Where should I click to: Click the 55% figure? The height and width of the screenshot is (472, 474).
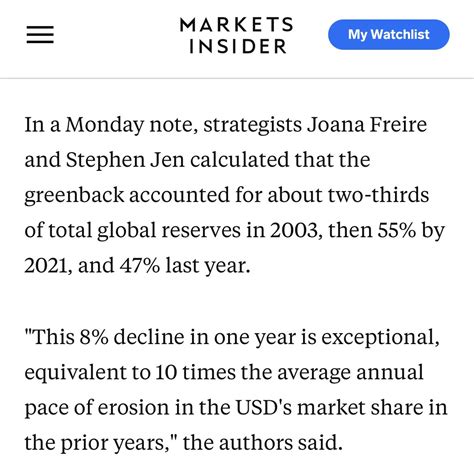pyautogui.click(x=397, y=230)
